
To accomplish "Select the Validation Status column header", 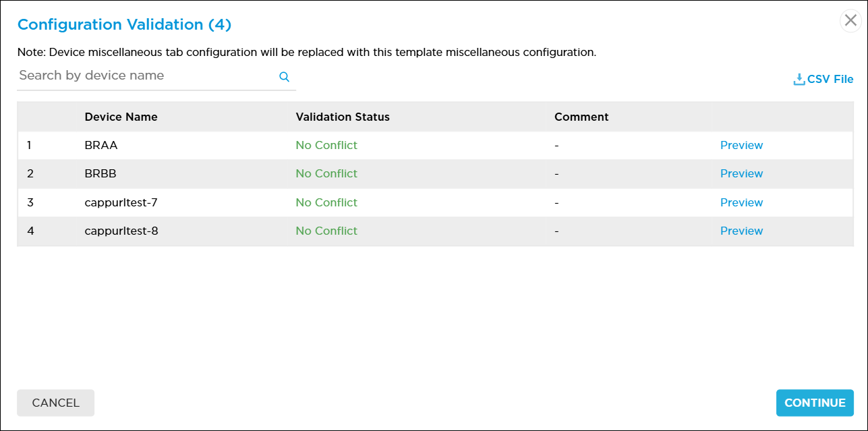I will (342, 117).
